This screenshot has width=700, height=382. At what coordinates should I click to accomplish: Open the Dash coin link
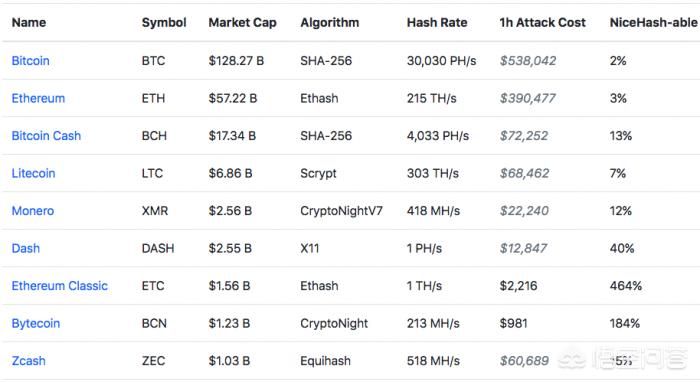click(26, 248)
